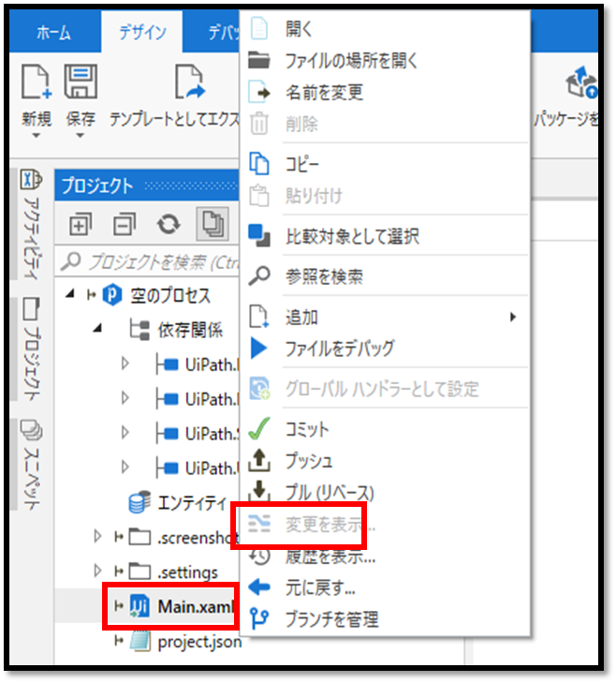This screenshot has width=616, height=683.
Task: Click Expand All icon in project panel
Action: (x=80, y=224)
